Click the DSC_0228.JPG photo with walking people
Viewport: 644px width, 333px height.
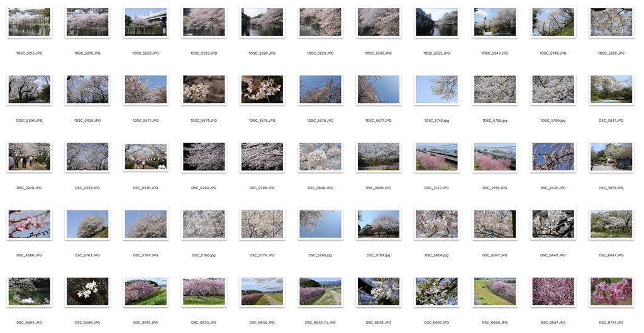(x=29, y=156)
